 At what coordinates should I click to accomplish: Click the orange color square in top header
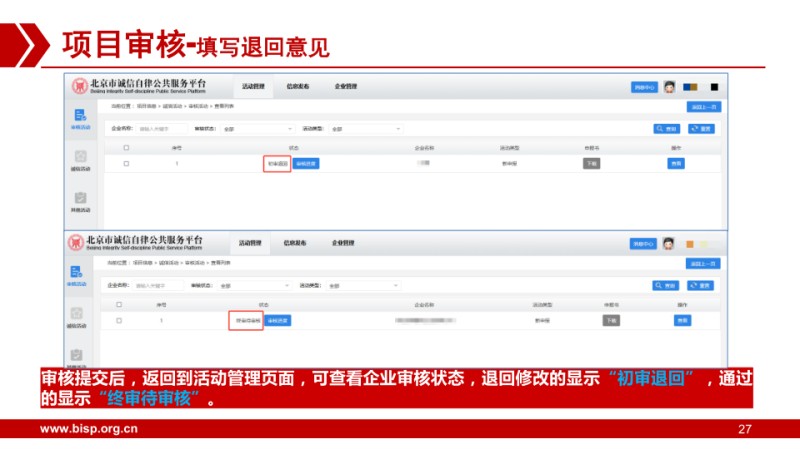click(x=689, y=87)
